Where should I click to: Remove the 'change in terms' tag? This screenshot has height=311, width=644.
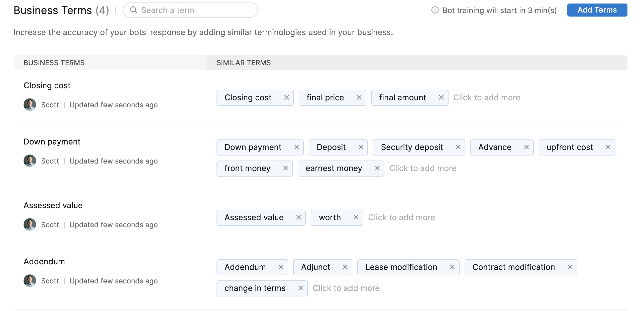click(x=300, y=288)
